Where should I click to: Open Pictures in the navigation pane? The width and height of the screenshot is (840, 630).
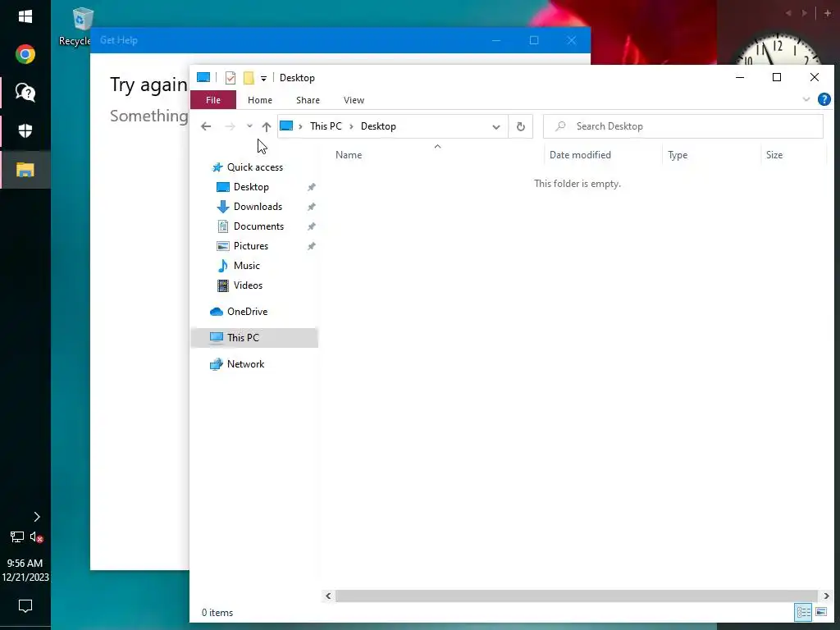[x=251, y=246]
